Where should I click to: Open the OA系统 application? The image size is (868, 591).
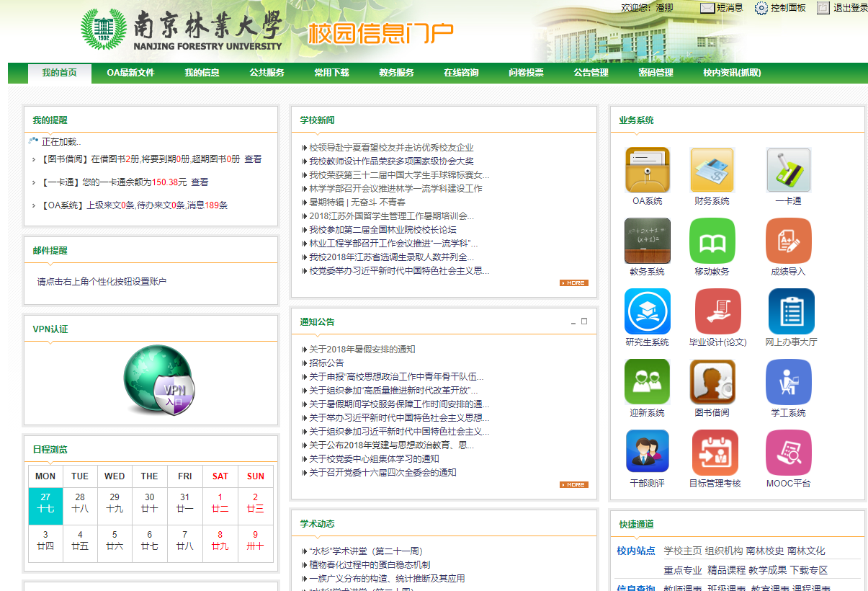pos(647,171)
